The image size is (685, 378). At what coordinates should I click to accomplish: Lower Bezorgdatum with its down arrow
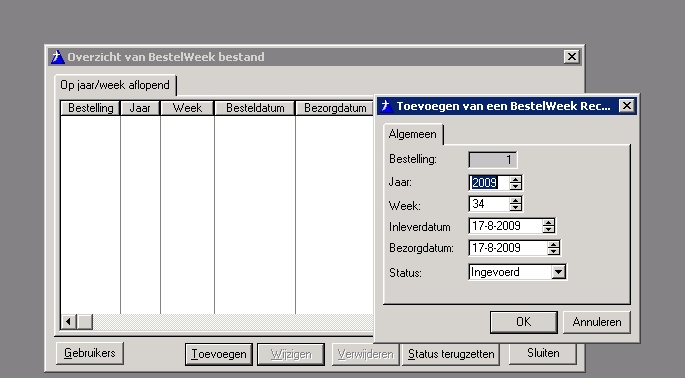554,251
